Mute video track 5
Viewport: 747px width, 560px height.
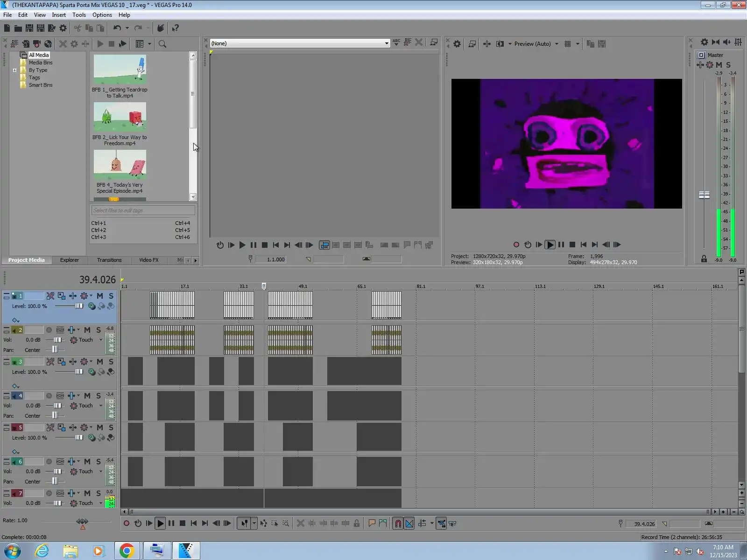coord(100,427)
